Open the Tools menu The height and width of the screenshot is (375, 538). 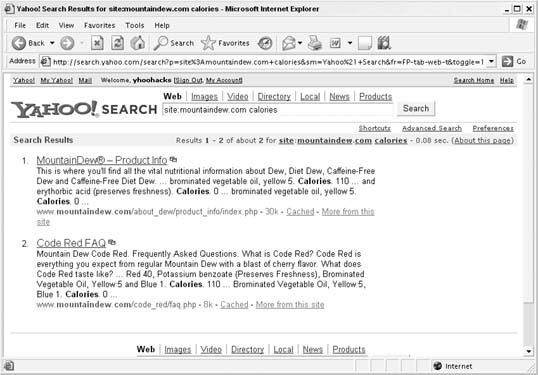pyautogui.click(x=134, y=25)
